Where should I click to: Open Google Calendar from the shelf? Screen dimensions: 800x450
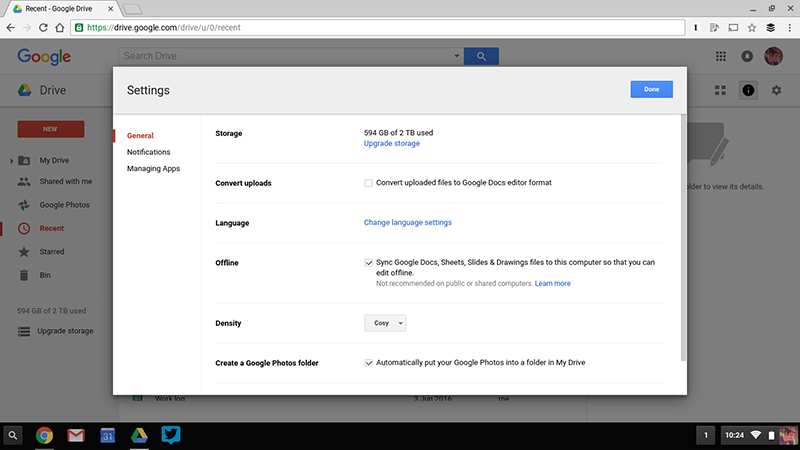[x=108, y=435]
